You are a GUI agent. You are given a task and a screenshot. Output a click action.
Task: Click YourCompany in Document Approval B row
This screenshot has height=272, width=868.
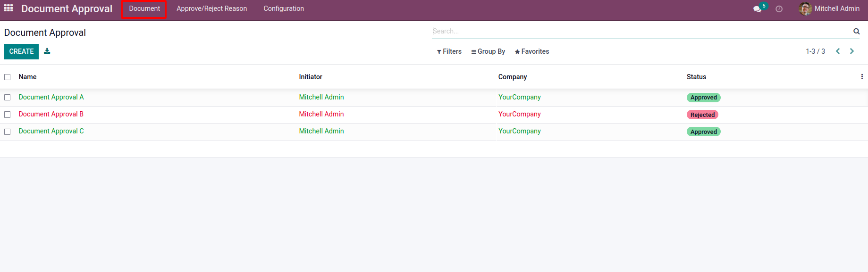520,114
